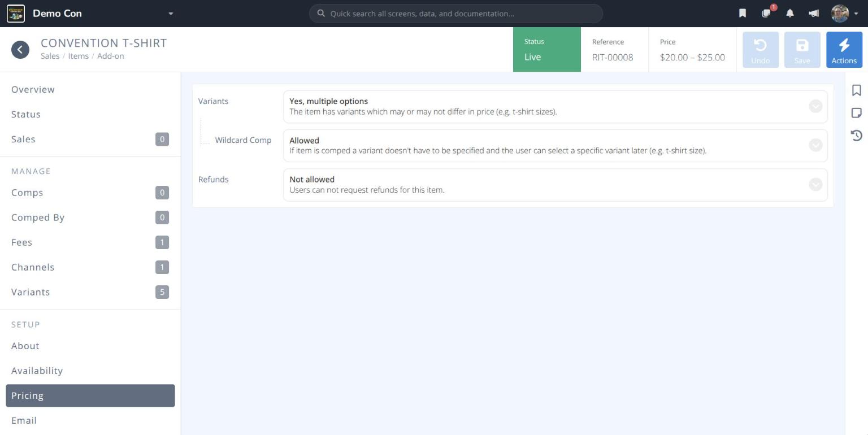Screen dimensions: 868x435
Task: Go back using the circular arrow button
Action: pyautogui.click(x=20, y=50)
